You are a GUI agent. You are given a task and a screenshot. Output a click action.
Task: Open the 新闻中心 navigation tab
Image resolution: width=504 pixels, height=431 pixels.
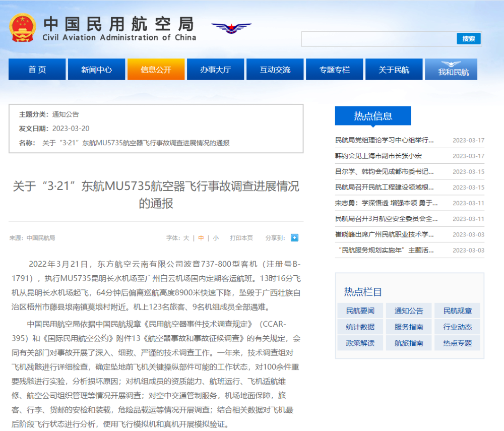pyautogui.click(x=96, y=69)
